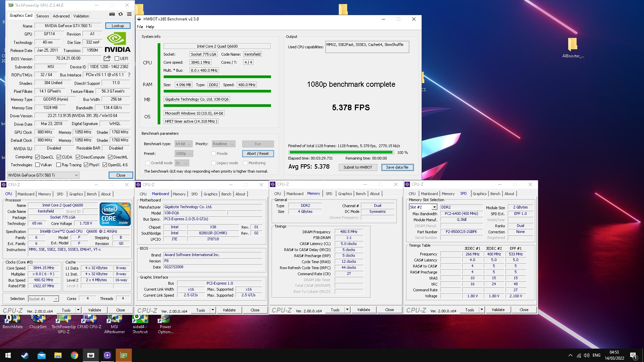Viewport: 644px width, 362px height.
Task: Open File Explorer from the taskbar
Action: point(58,355)
